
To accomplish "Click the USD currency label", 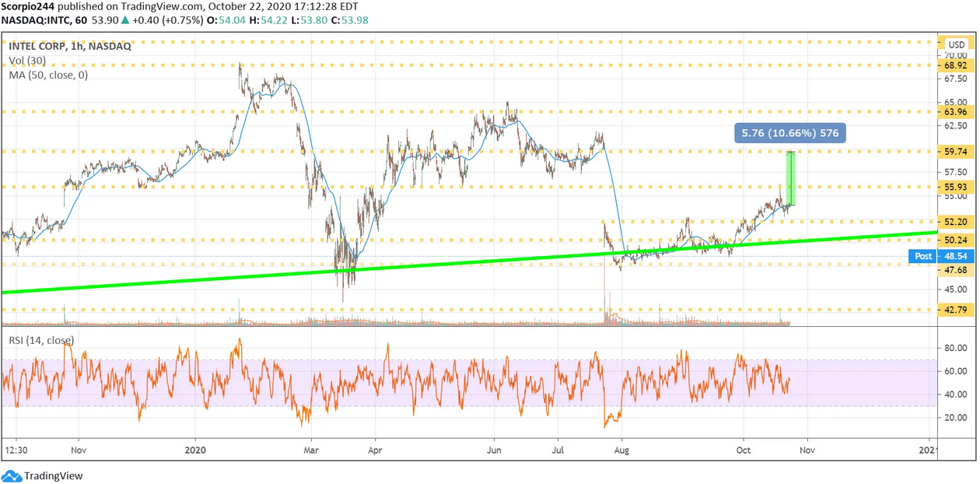I will 957,45.
